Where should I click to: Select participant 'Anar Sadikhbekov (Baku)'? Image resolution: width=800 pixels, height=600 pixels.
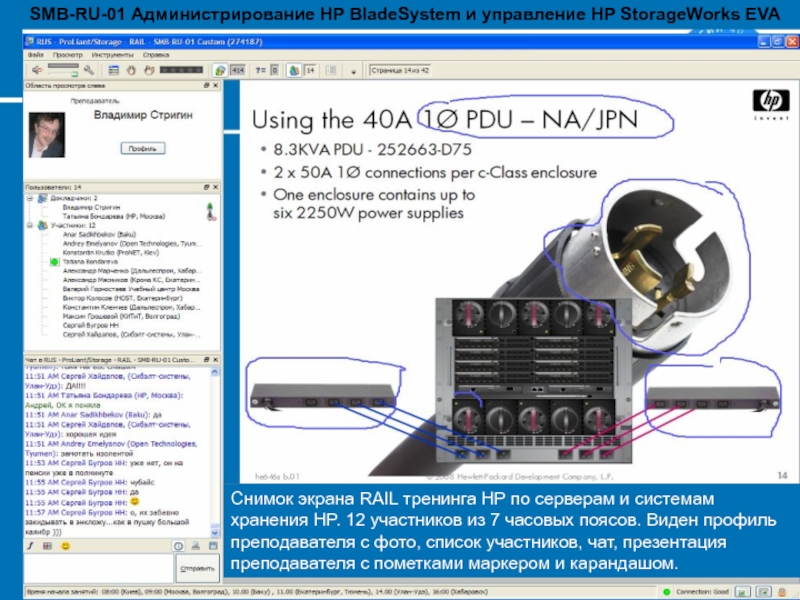click(99, 234)
